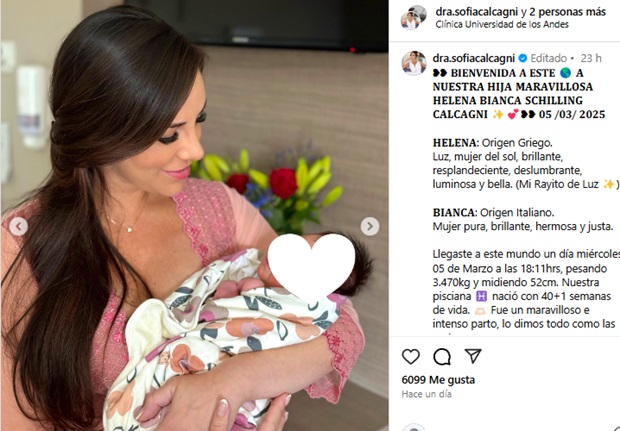Click the verified badge next to dra.sofiacalcagni
This screenshot has height=431, width=620.
pyautogui.click(x=523, y=59)
